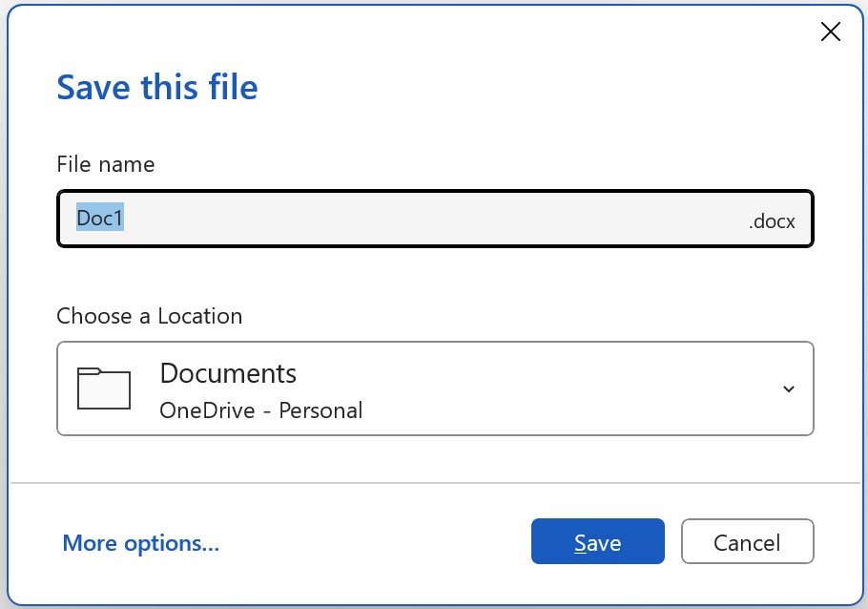Click the folder icon in the location box
Screen dimensions: 868x609
point(103,388)
